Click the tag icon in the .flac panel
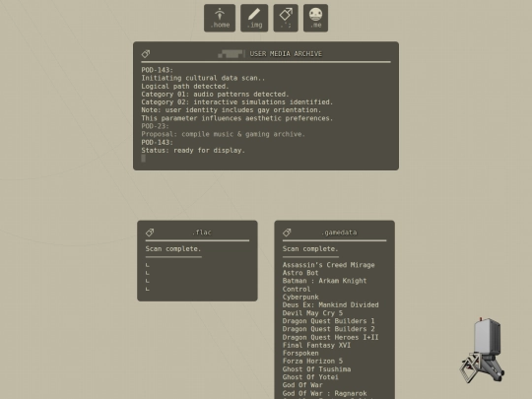This screenshot has width=532, height=399. [150, 233]
